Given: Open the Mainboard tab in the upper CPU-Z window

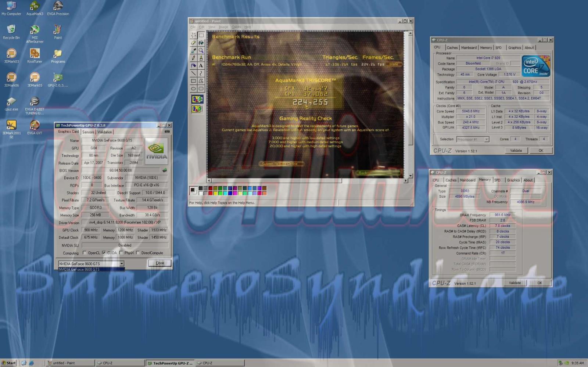Looking at the screenshot, I should click(469, 48).
